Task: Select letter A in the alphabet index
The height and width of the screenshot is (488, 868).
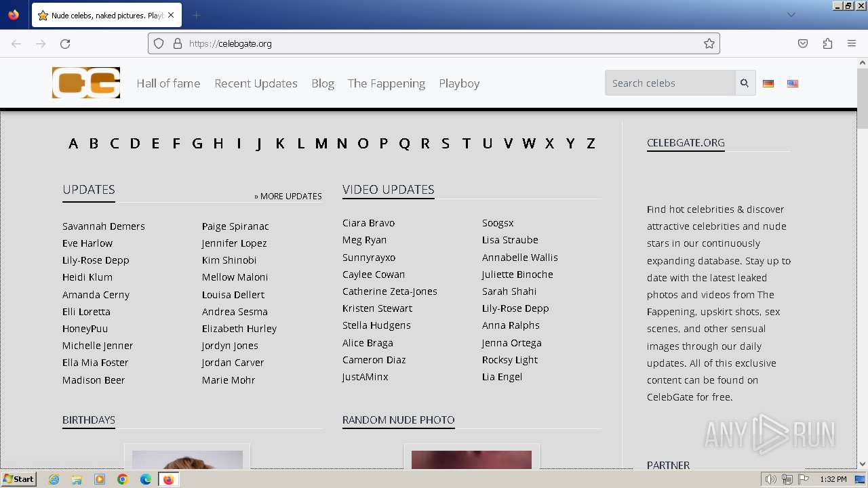Action: pos(73,143)
